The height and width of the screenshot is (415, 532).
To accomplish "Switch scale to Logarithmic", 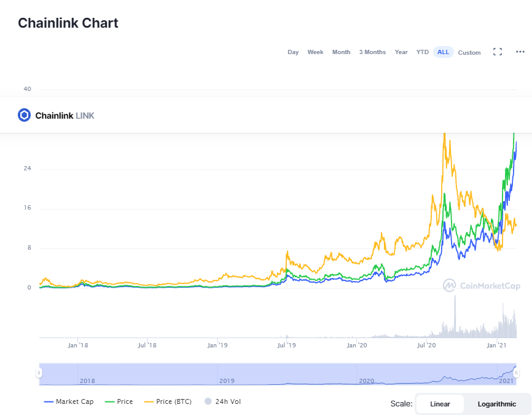I will (497, 404).
